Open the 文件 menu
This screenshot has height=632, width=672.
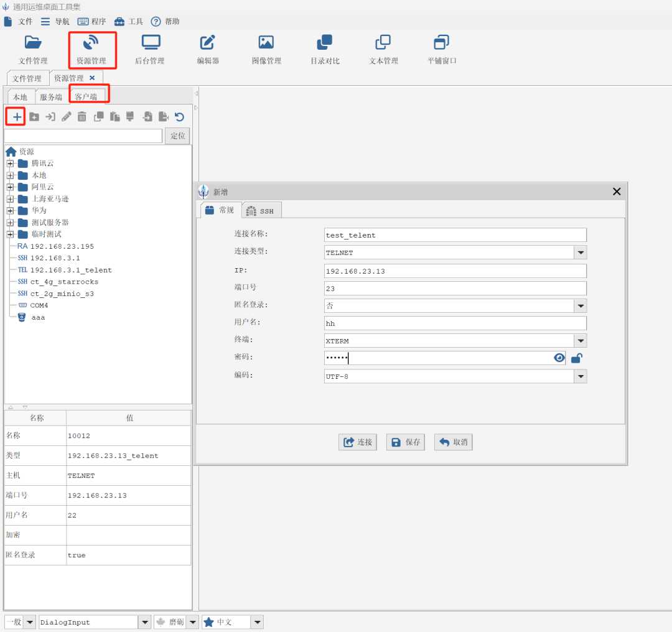click(19, 21)
